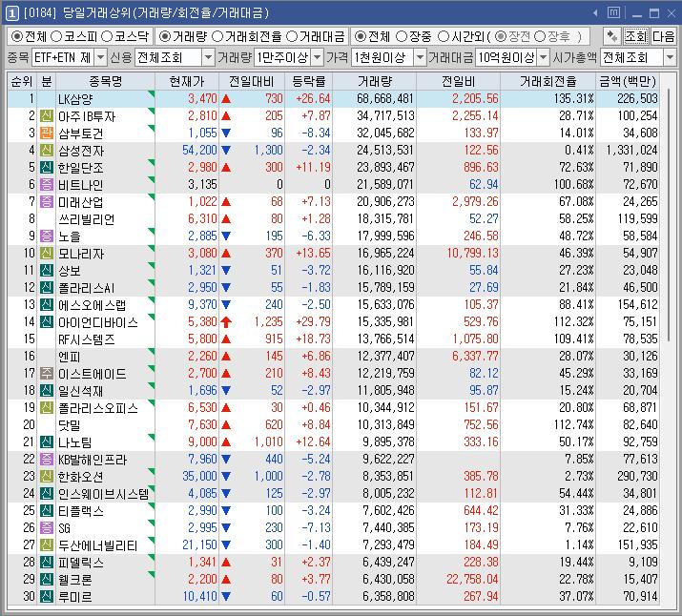Open the 가격 1천원이상 dropdown

pos(420,57)
